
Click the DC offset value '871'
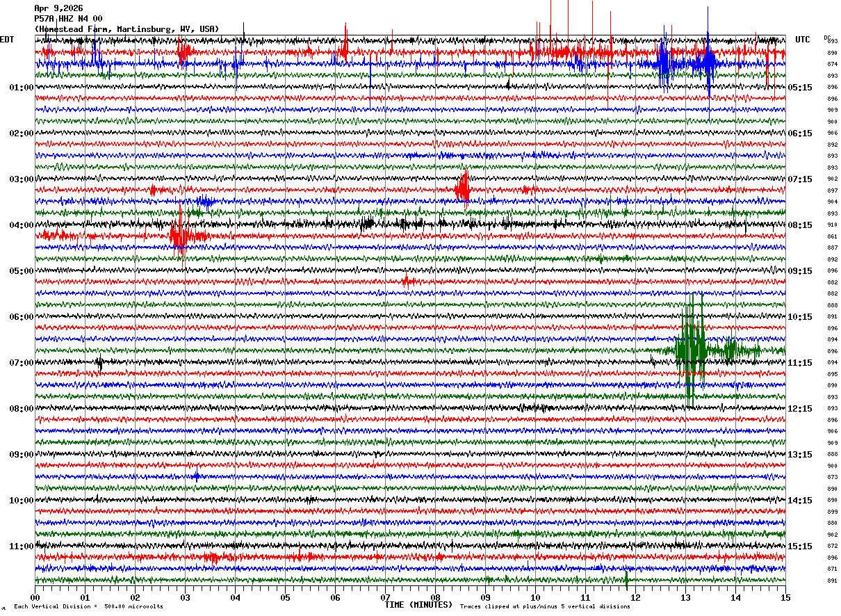[832, 569]
